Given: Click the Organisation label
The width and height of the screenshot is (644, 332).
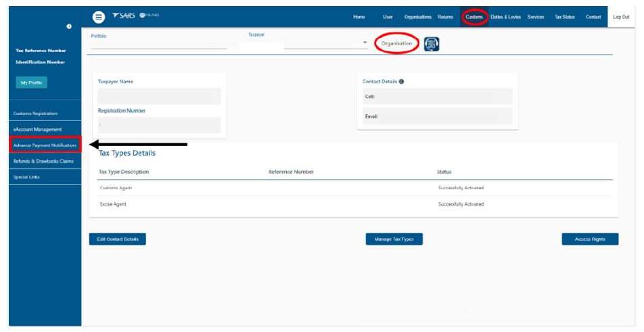Looking at the screenshot, I should click(x=396, y=43).
